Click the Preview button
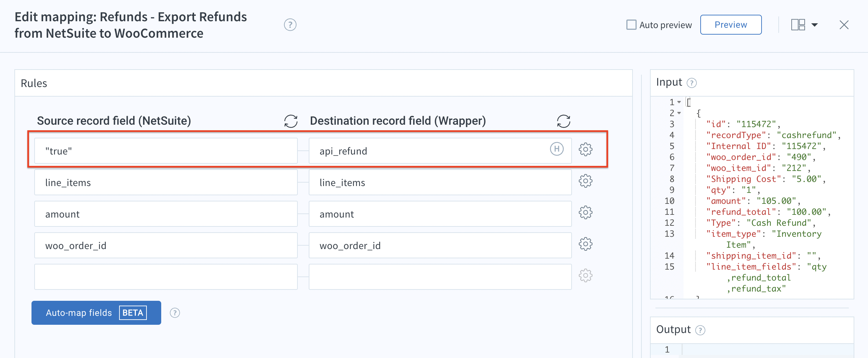 click(731, 25)
